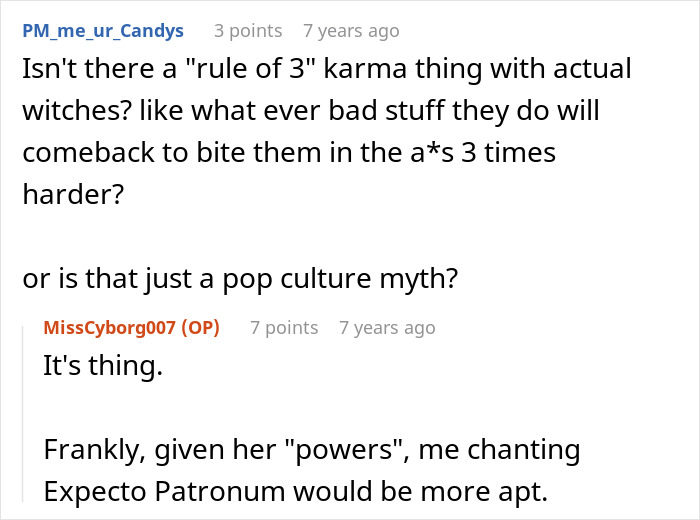Click the "3 points" score of first comment
This screenshot has height=520, width=700.
pos(248,30)
